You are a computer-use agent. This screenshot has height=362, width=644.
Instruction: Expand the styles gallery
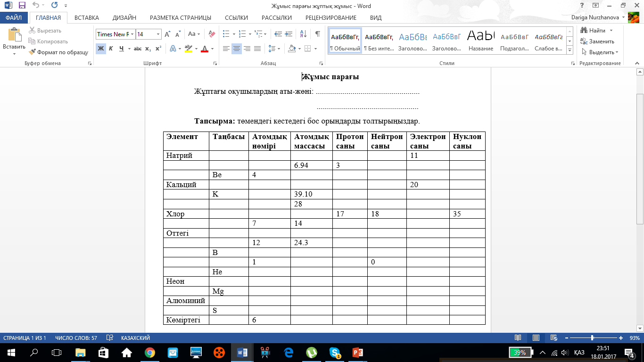tap(570, 50)
